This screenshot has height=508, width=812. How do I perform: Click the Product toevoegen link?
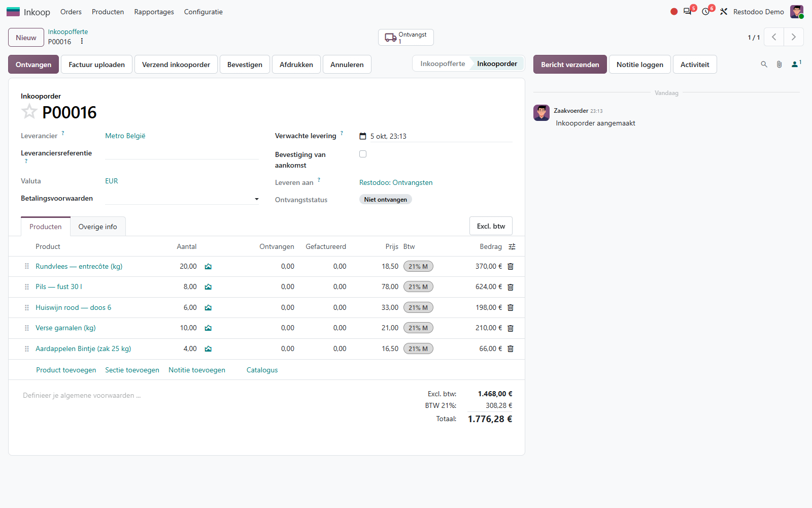pyautogui.click(x=66, y=370)
